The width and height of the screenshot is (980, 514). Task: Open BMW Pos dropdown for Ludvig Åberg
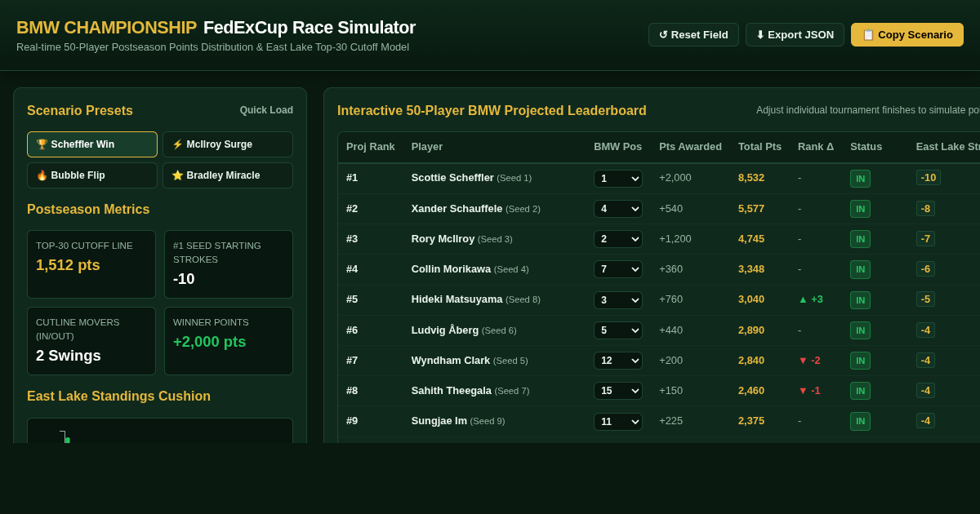coord(618,330)
